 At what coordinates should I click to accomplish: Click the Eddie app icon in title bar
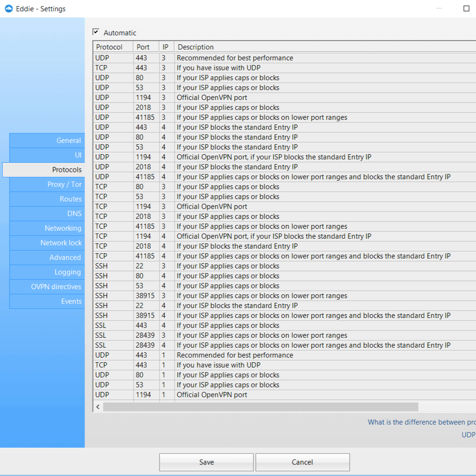click(x=9, y=8)
